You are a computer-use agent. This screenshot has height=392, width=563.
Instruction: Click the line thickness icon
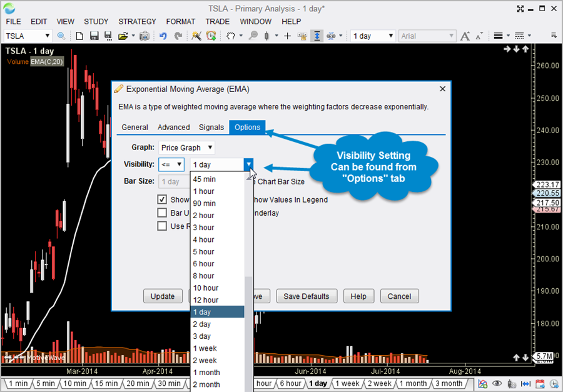[x=498, y=36]
